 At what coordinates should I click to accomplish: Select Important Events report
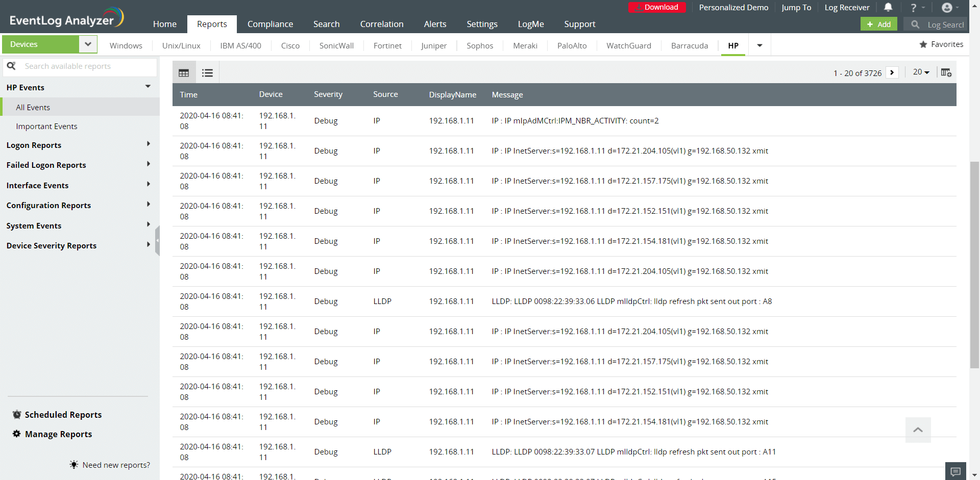46,126
